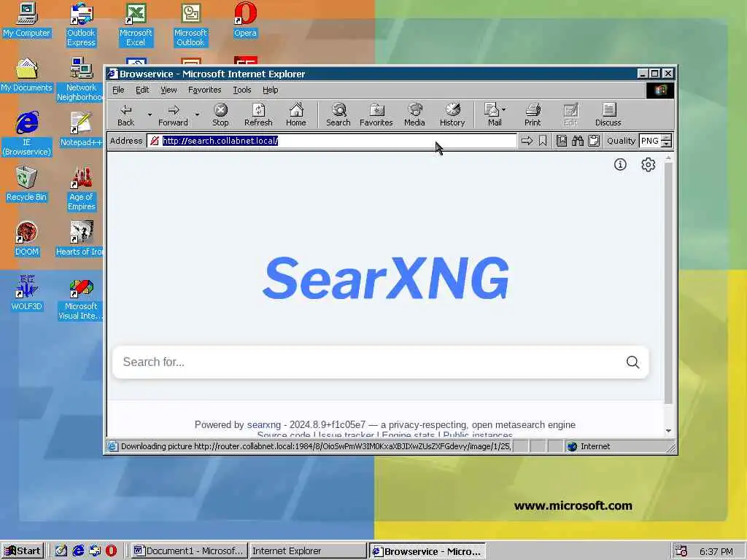
Task: Refresh the current page
Action: 258,114
